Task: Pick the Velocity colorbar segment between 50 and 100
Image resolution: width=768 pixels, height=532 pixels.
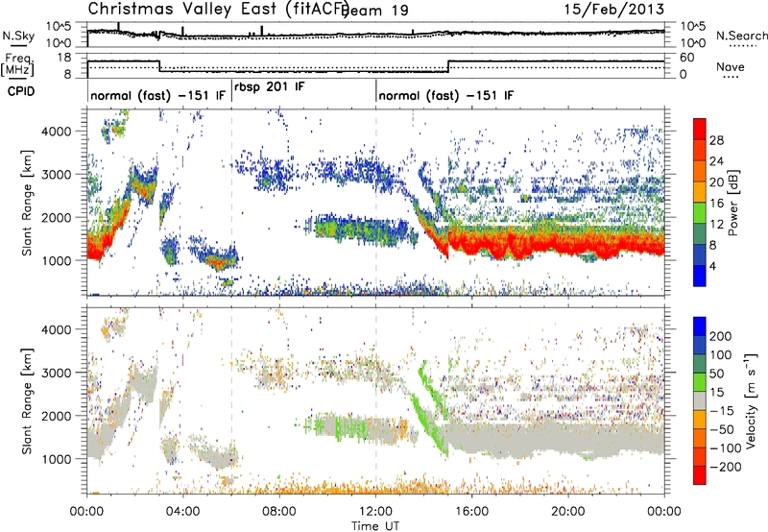Action: pos(700,364)
